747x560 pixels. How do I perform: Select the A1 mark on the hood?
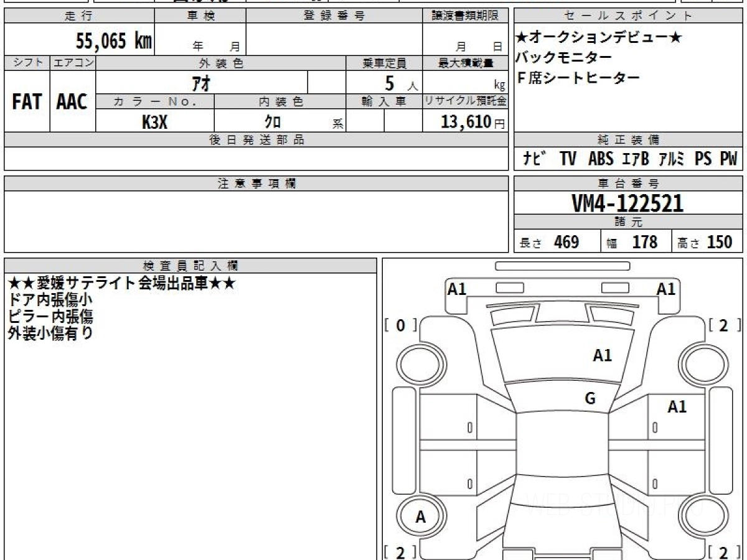602,356
